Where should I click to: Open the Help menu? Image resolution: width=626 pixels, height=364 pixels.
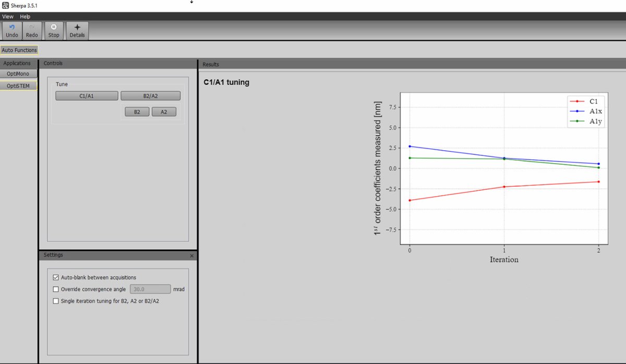pos(25,17)
